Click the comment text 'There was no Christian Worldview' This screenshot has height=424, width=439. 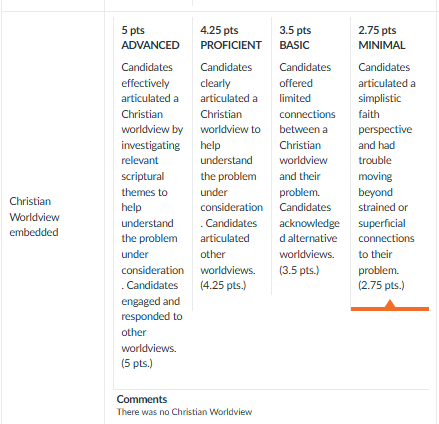184,412
